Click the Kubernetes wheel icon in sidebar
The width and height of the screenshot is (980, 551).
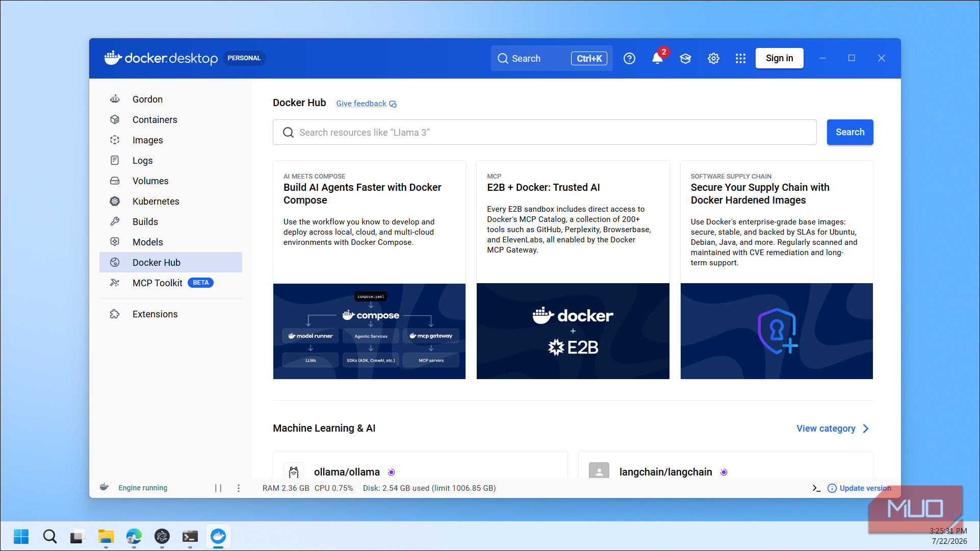click(115, 201)
